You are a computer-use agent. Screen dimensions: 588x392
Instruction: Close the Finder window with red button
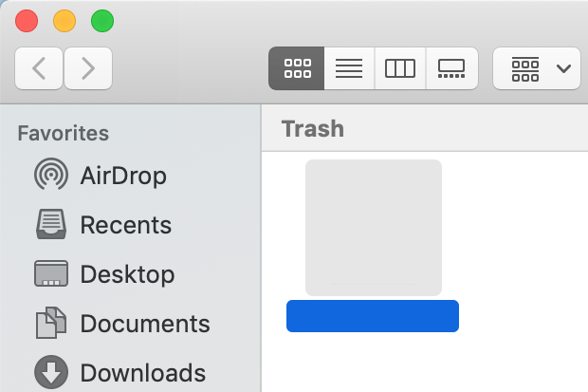point(27,21)
